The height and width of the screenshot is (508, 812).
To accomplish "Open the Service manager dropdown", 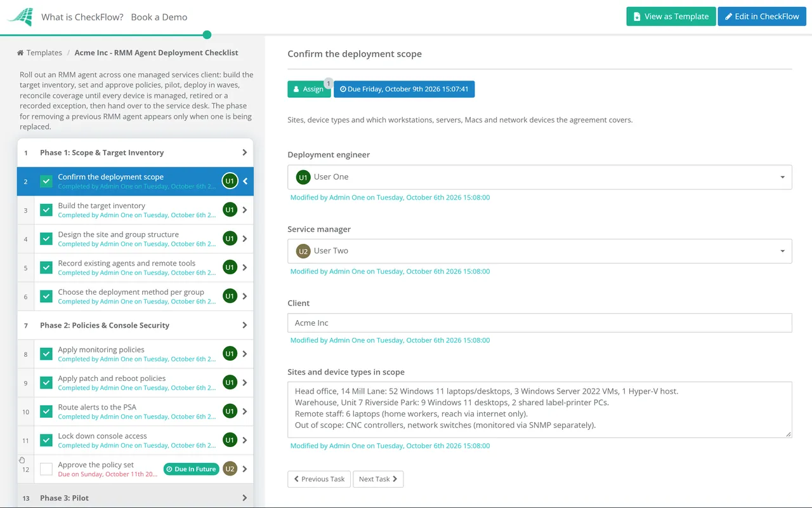I will (x=540, y=251).
